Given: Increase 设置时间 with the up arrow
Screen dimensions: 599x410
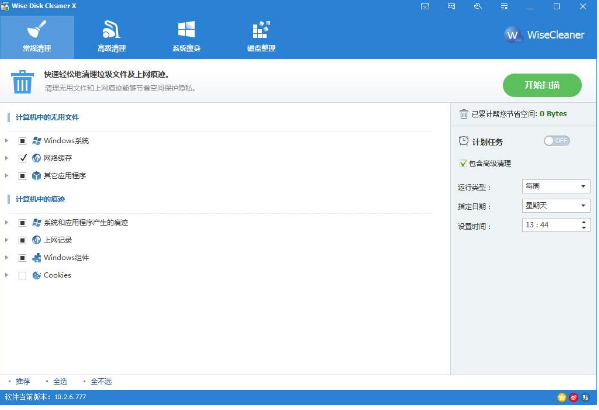Looking at the screenshot, I should (584, 222).
